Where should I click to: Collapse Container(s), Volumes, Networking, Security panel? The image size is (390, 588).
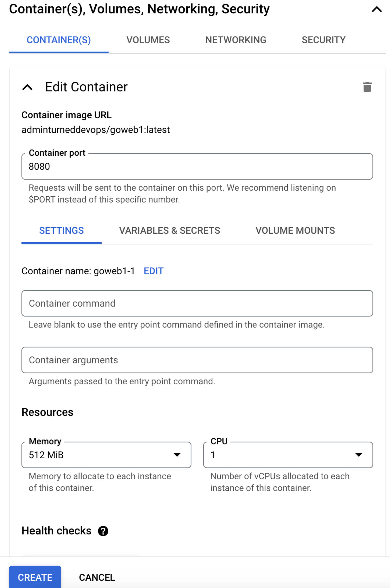pyautogui.click(x=377, y=9)
